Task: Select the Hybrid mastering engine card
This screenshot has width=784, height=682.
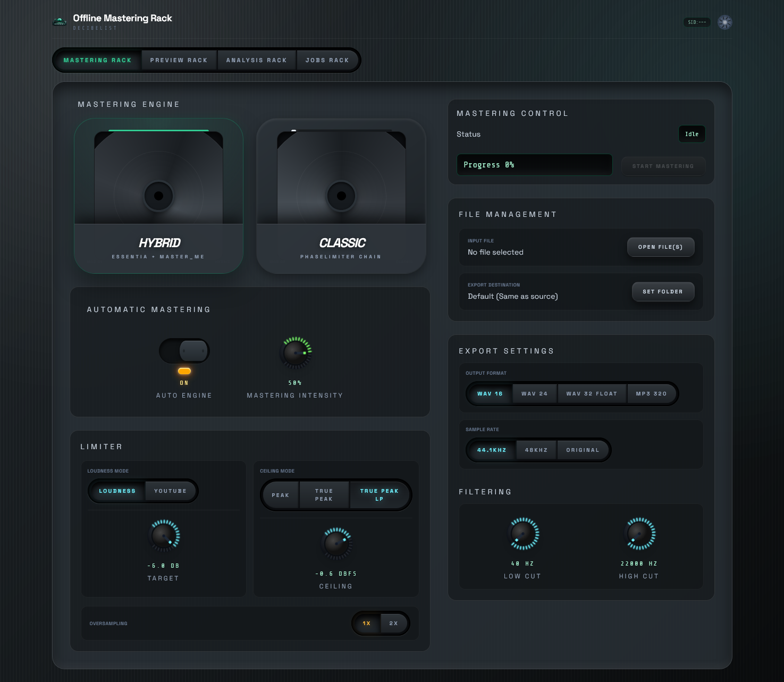Action: pos(158,196)
